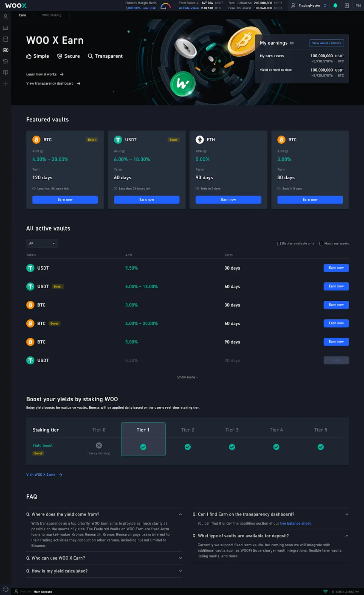Image resolution: width=364 pixels, height=595 pixels.
Task: Click the APR info icon on BTC 120-day vault
Action: (x=42, y=151)
